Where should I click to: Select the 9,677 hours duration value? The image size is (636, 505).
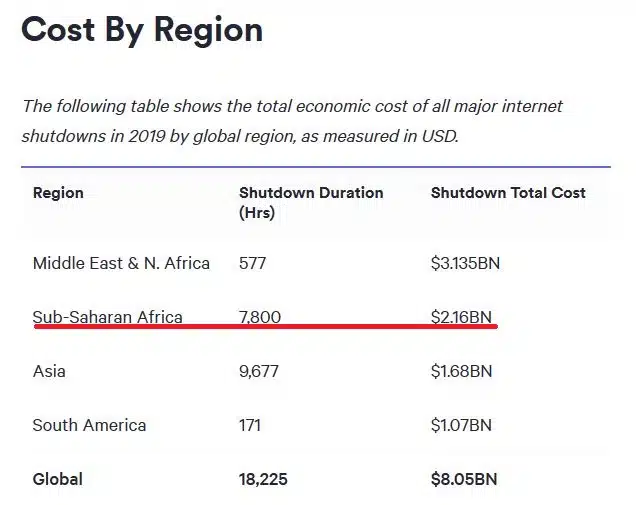tap(259, 371)
